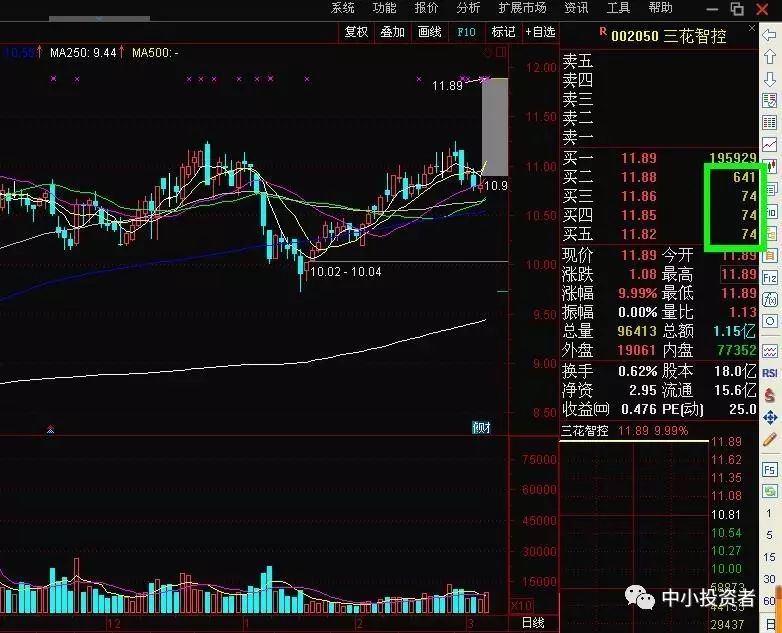Click the 日线 period label
Viewport: 782px width, 633px height.
tap(533, 623)
